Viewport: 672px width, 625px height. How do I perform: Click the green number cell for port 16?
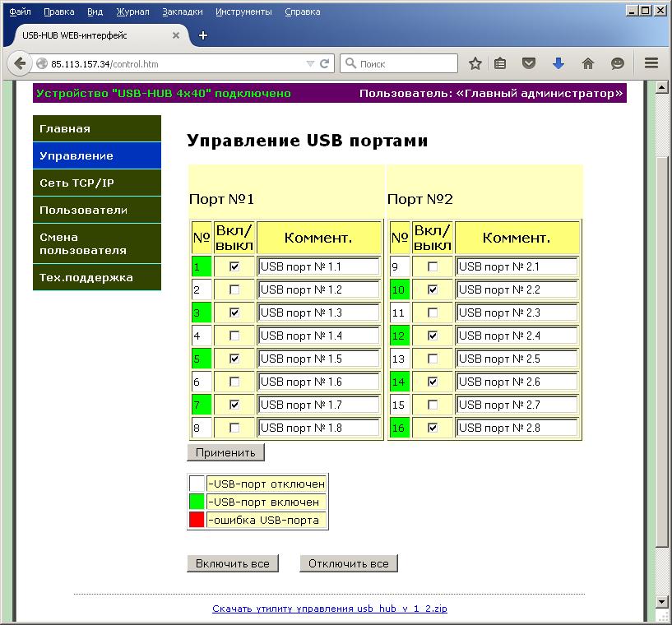point(400,428)
